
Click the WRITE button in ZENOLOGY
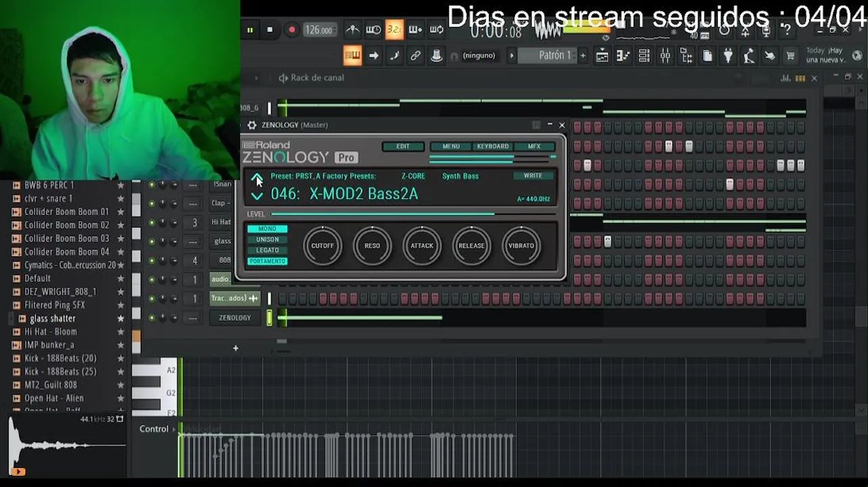[x=533, y=176]
